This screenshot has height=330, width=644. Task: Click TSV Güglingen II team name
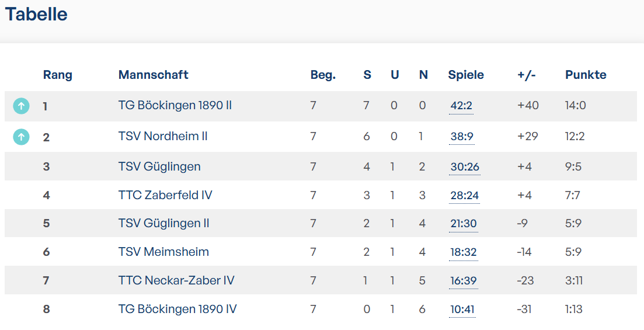(163, 224)
